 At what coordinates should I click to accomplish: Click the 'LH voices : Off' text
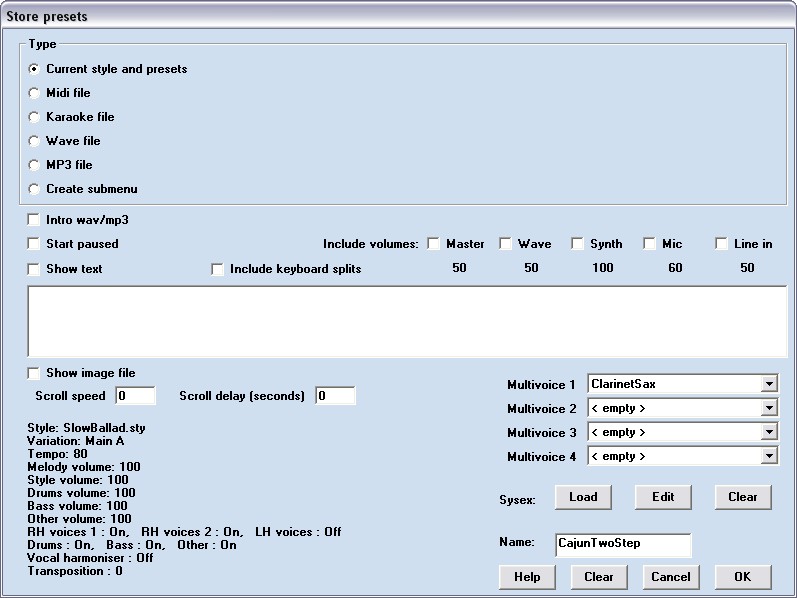coord(298,532)
